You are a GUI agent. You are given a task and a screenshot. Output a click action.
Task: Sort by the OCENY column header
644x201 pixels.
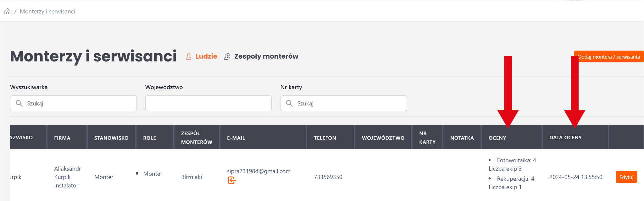497,138
